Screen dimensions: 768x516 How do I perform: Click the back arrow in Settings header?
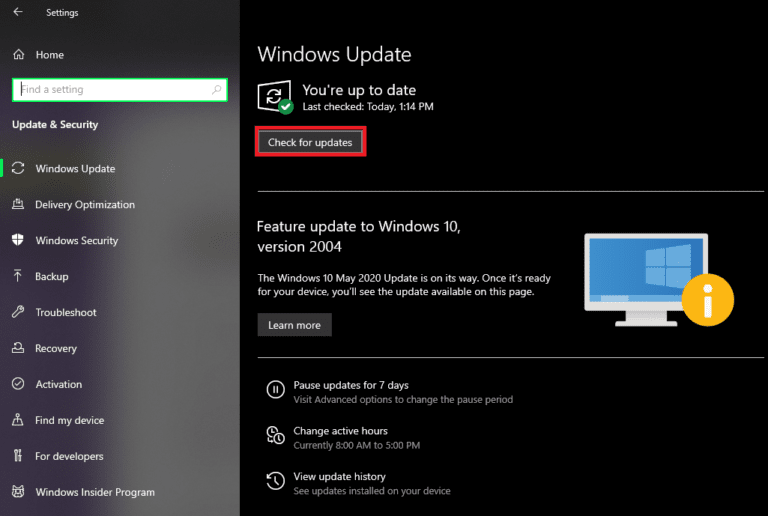click(x=18, y=12)
